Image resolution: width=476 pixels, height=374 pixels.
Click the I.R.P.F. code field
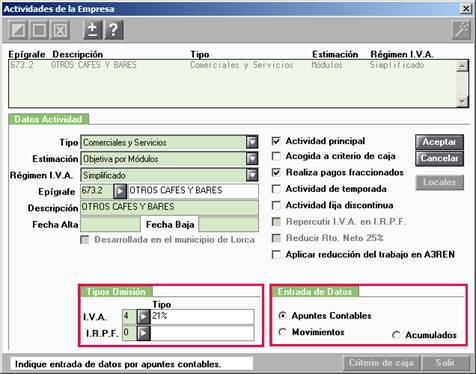click(x=129, y=333)
